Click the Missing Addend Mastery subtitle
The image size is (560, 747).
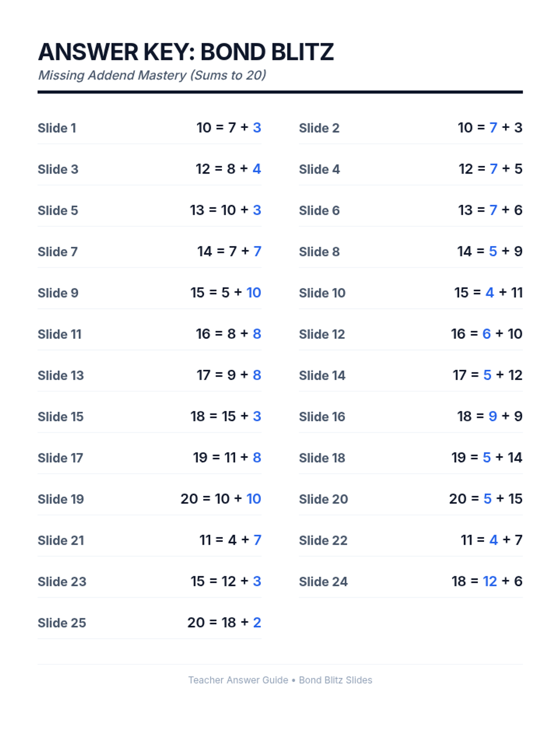pos(152,75)
